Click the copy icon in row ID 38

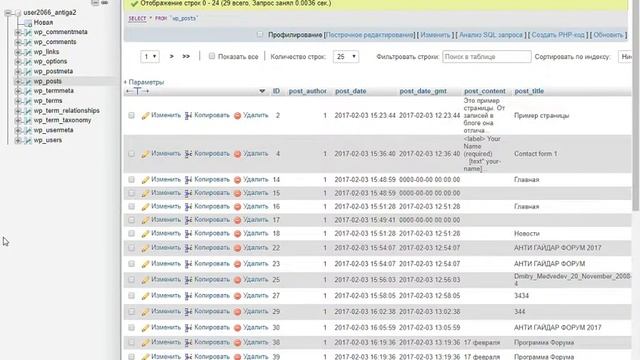188,343
